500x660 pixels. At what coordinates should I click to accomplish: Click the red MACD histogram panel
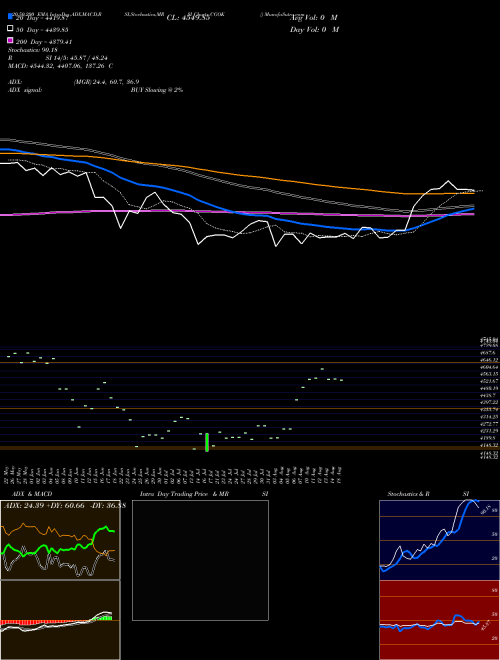click(60, 620)
